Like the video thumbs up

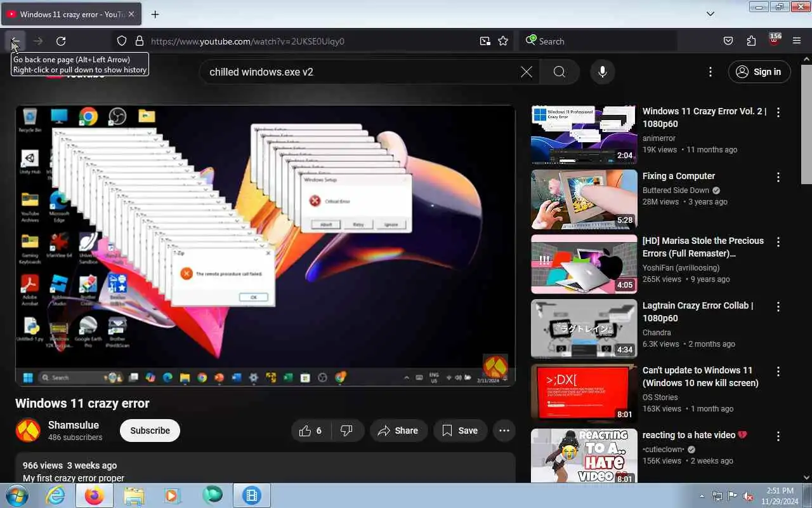pyautogui.click(x=311, y=431)
